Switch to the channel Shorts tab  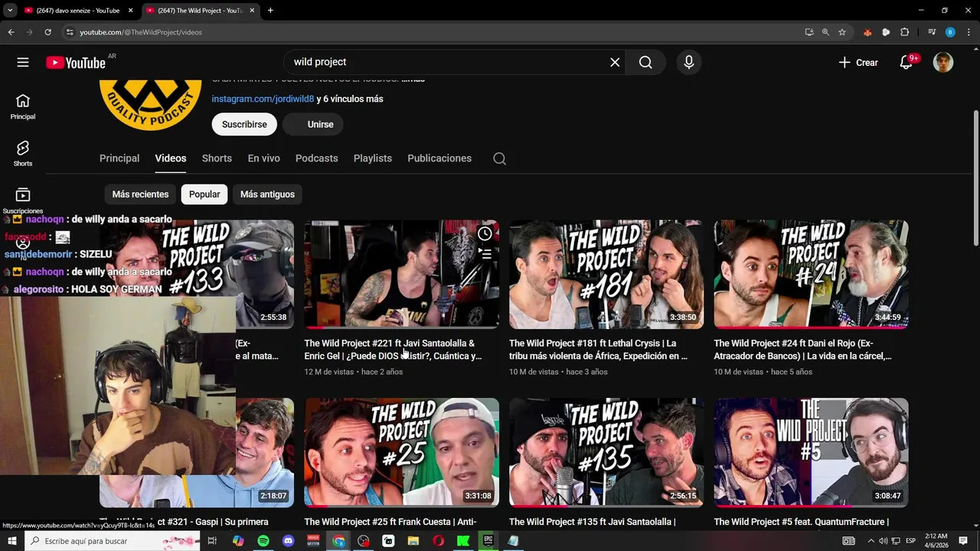point(217,158)
